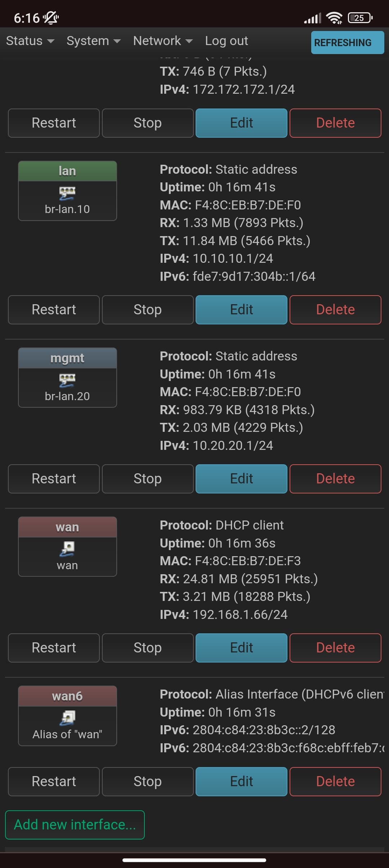
Task: Edit the wan interface settings
Action: [241, 647]
